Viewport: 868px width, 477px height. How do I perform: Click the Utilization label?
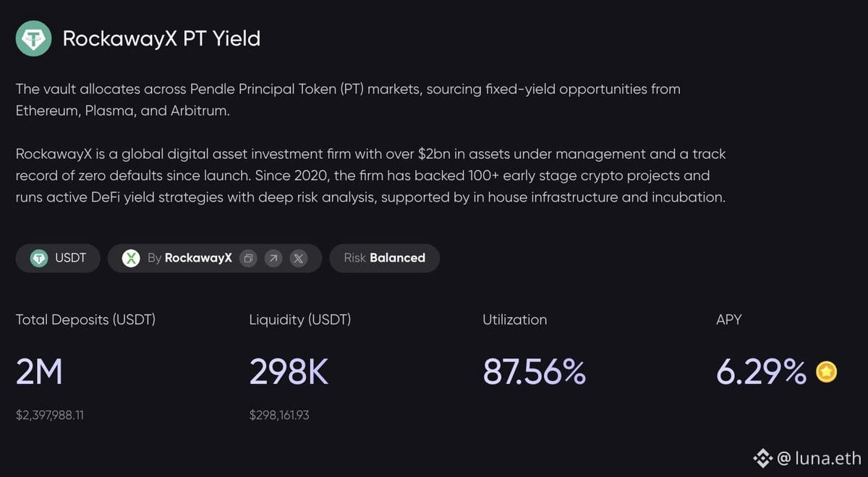514,319
